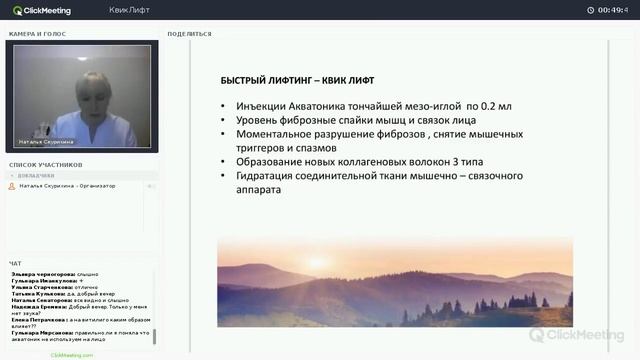Click the chat panel scrollbar thumb
Screen dimensions: 640x360
pos(154,337)
